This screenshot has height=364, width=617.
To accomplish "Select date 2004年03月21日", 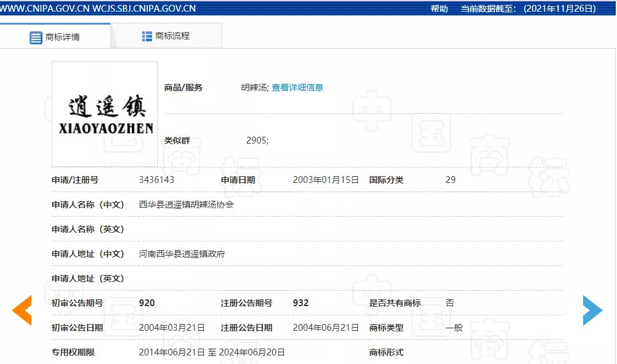I will click(172, 328).
